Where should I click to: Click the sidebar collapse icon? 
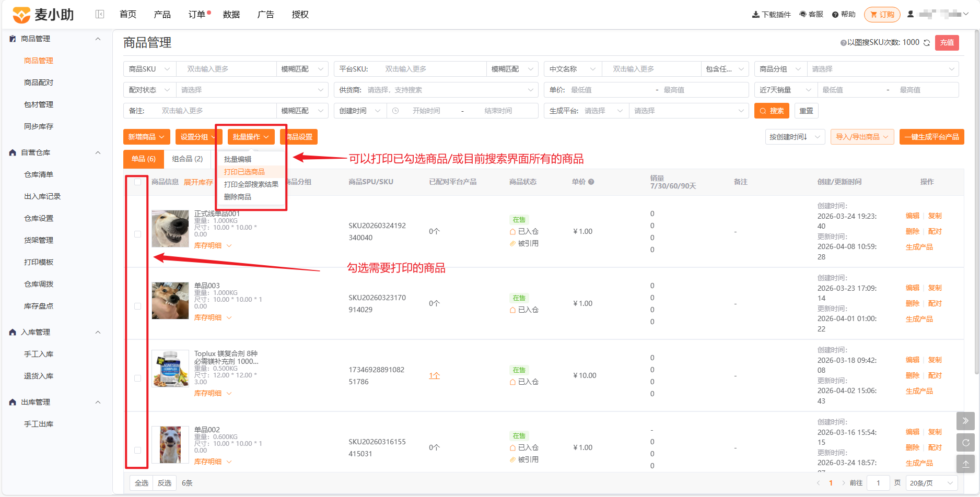coord(100,15)
